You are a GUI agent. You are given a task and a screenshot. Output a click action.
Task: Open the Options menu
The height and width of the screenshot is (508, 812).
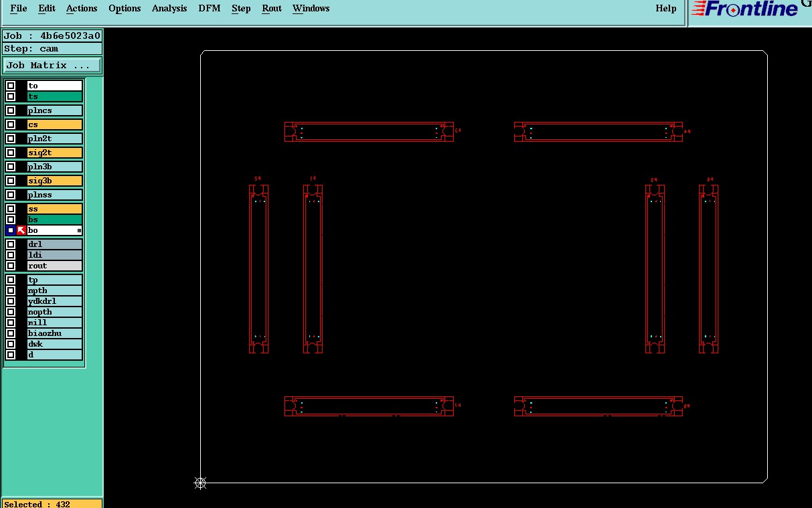tap(125, 9)
